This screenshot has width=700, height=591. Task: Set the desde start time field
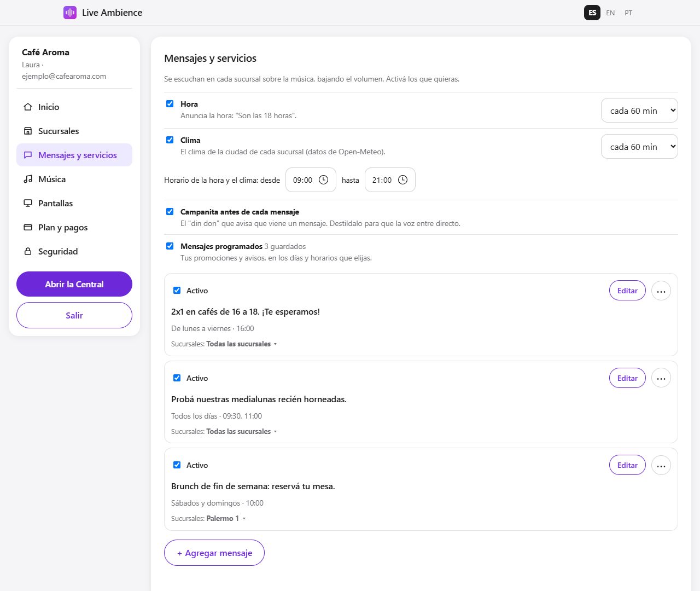coord(311,180)
